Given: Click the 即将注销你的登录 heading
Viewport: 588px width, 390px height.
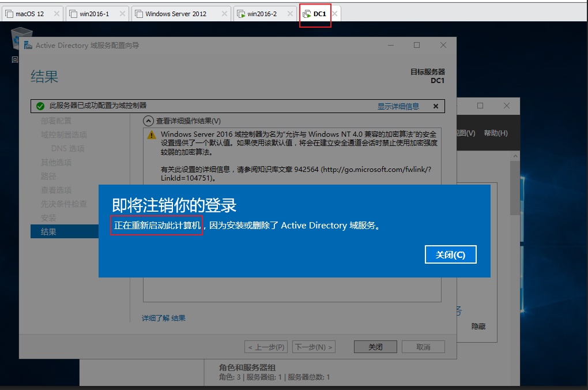Looking at the screenshot, I should [x=174, y=205].
